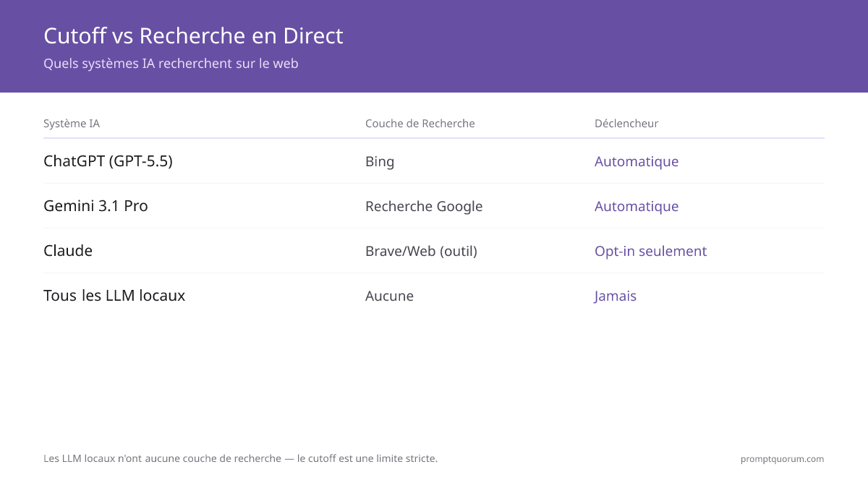This screenshot has height=488, width=868.
Task: Click the 'promptquorum.com' footer text
Action: pos(782,459)
